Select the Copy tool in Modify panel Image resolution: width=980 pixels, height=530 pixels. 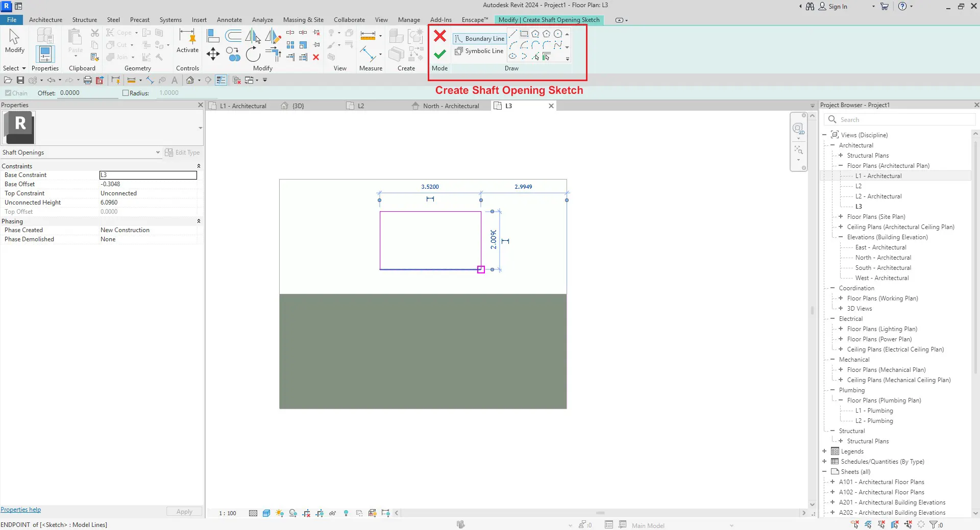[233, 54]
